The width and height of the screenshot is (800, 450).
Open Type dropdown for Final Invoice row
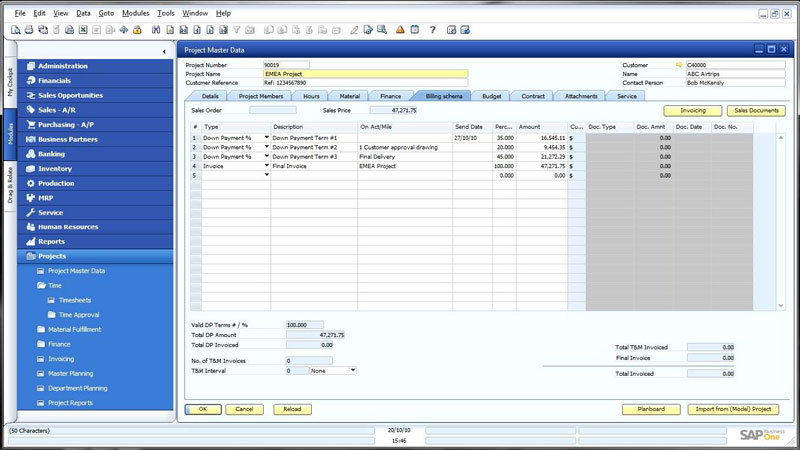266,165
